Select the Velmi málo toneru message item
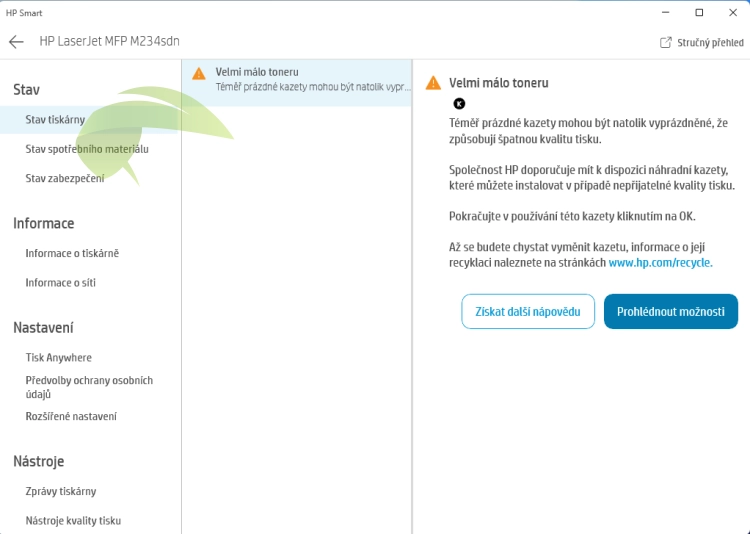The height and width of the screenshot is (534, 750). [296, 80]
